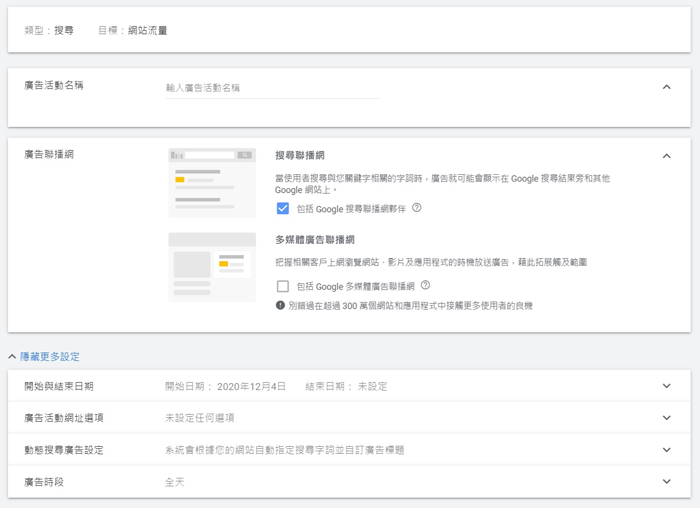This screenshot has width=700, height=508.
Task: Collapse the 廣告聯播網 section using its chevron
Action: (666, 156)
